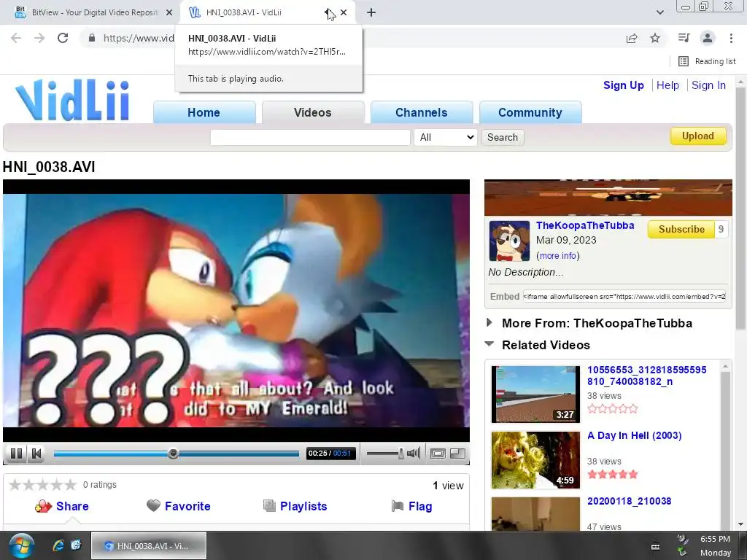
Task: Open the media controls icon
Action: pos(684,38)
